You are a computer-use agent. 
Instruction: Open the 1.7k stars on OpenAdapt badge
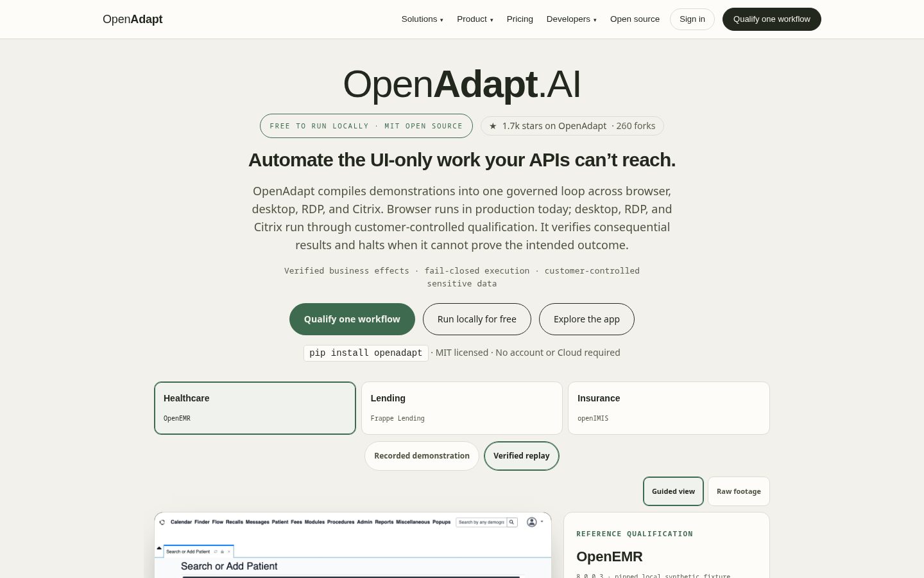coord(572,126)
